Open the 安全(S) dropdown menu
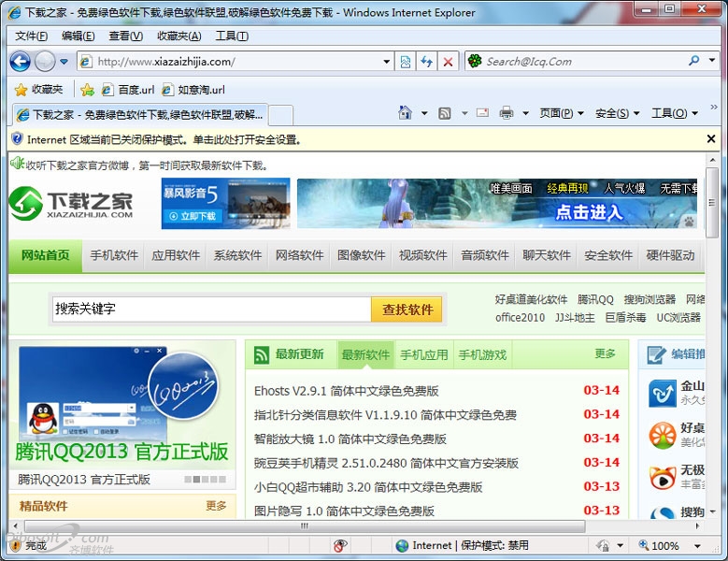 coord(618,113)
